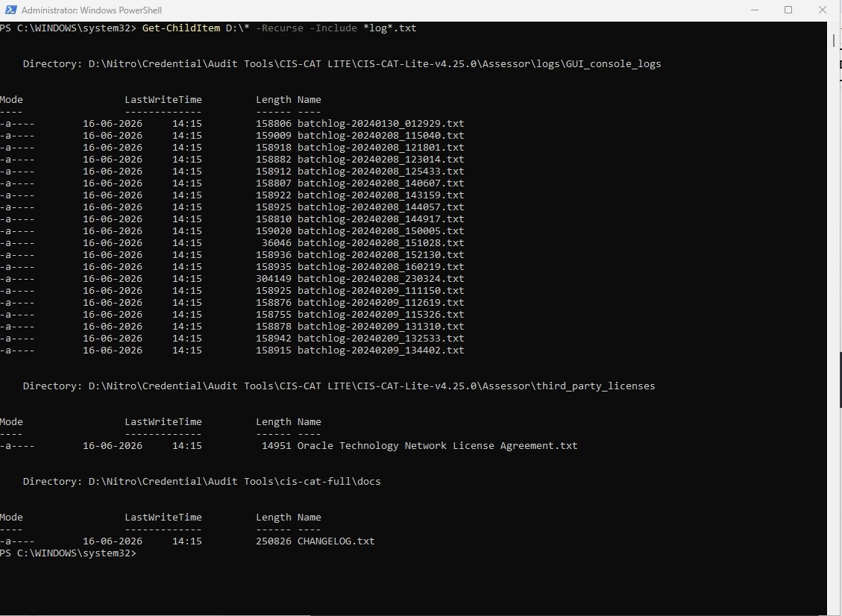This screenshot has width=842, height=616.
Task: Click the Get-ChildItem command text
Action: pos(181,28)
